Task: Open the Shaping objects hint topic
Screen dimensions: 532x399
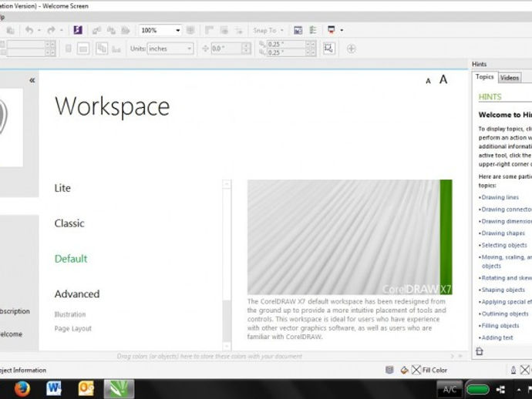Action: click(503, 290)
